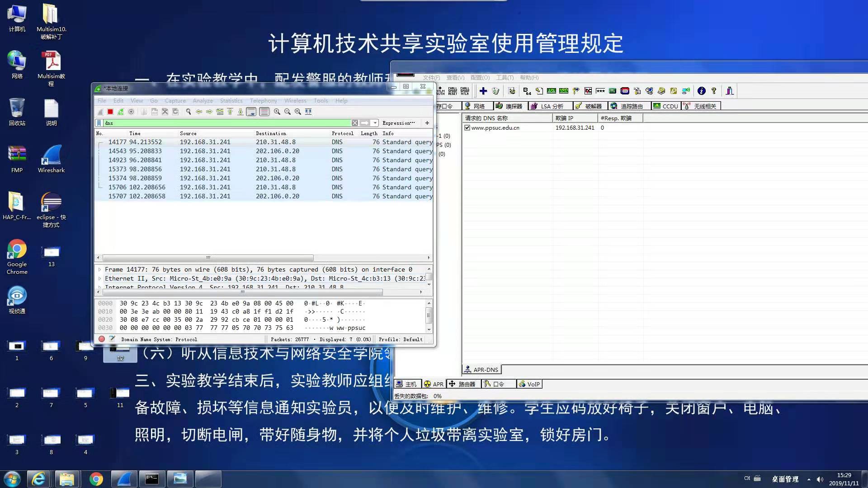Zoom in packet list text
The height and width of the screenshot is (488, 868).
point(277,112)
